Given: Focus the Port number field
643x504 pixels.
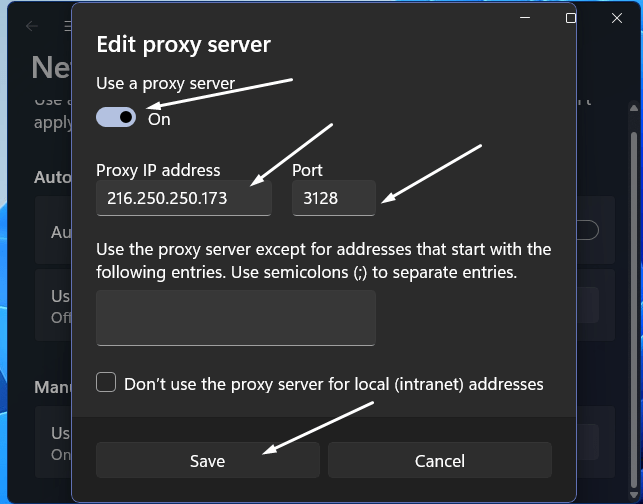Looking at the screenshot, I should click(333, 198).
